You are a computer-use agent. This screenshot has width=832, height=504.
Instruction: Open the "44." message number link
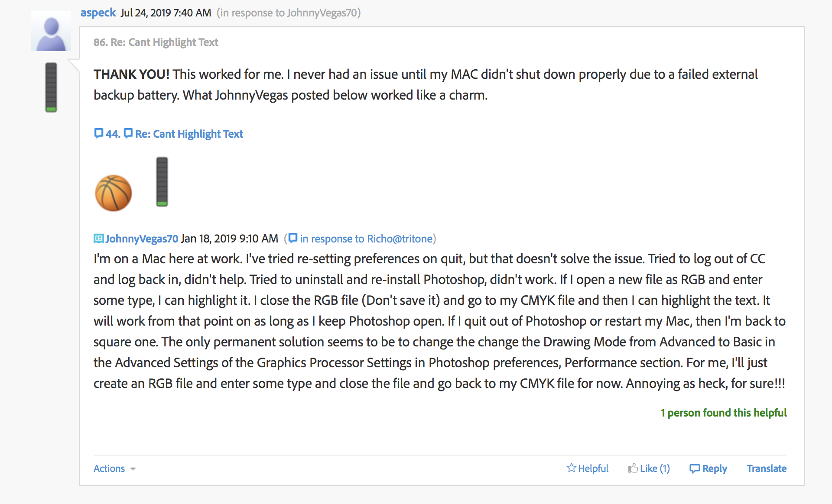(113, 134)
